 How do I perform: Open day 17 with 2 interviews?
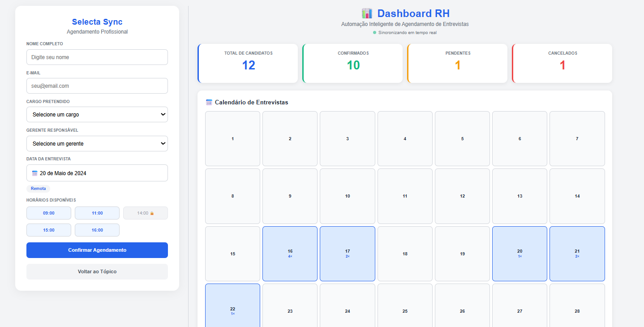348,254
